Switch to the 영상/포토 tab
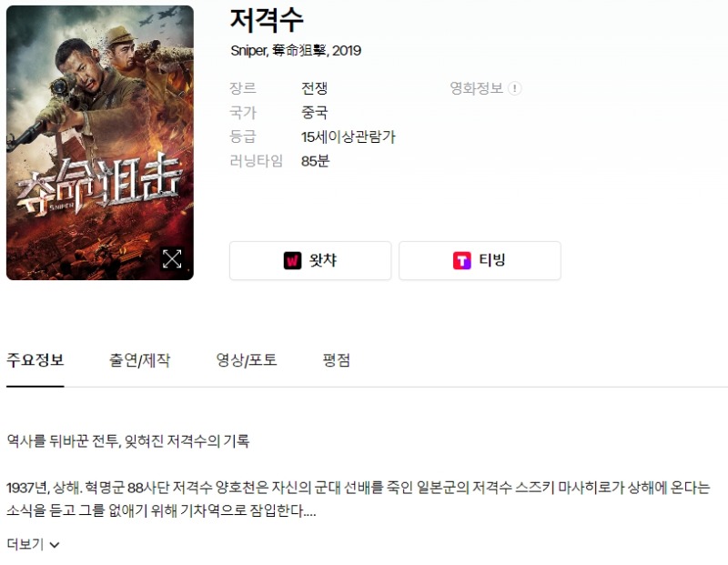This screenshot has height=565, width=728. coord(247,360)
